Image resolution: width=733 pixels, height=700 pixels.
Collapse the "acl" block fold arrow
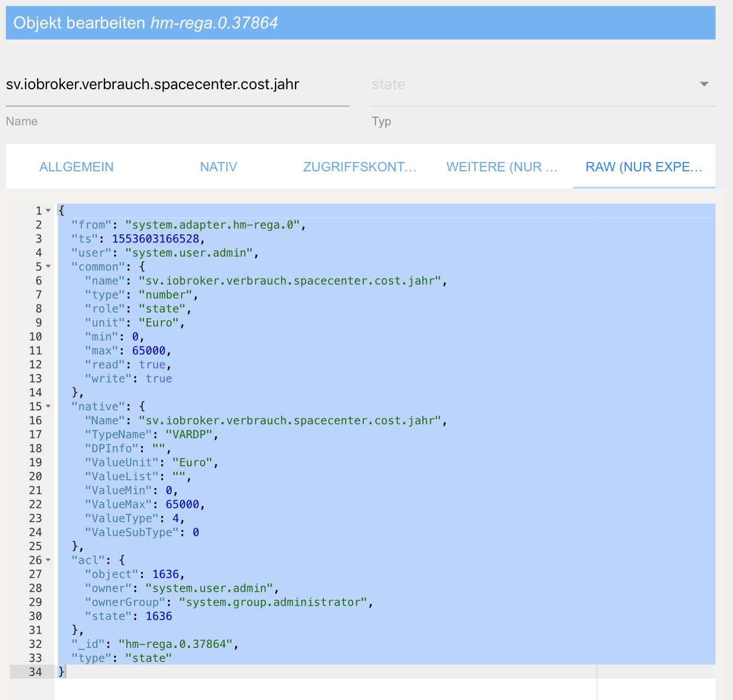[x=48, y=560]
